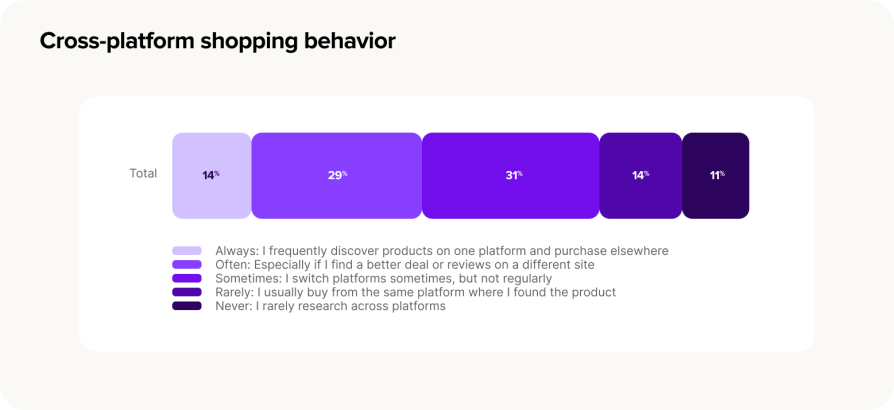
Task: Click the 31% Sometimes bar segment
Action: 511,176
